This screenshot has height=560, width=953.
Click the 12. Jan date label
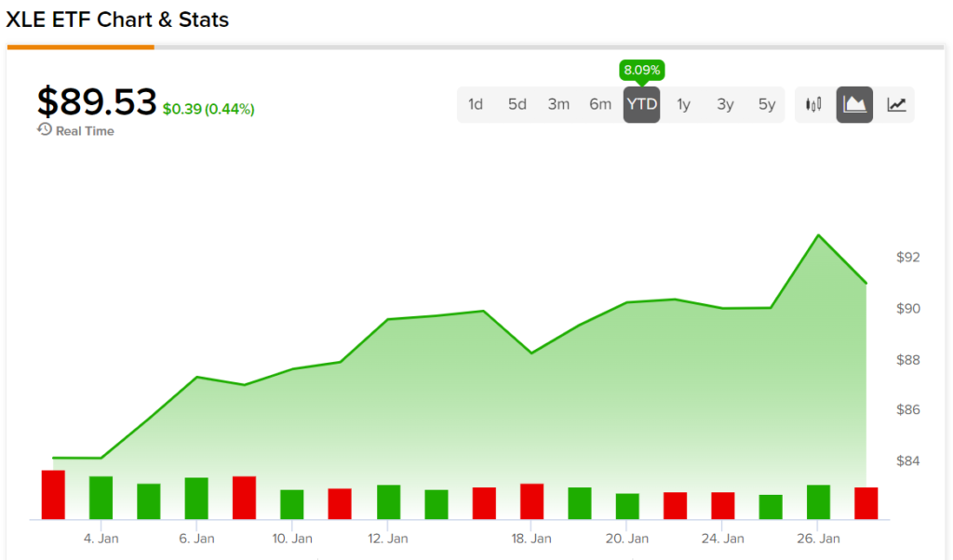click(x=388, y=539)
